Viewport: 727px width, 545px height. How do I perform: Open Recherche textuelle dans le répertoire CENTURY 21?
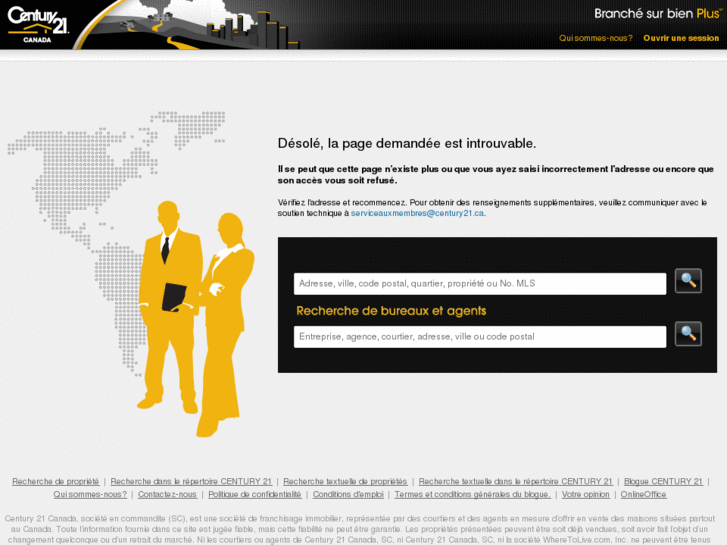coord(516,481)
